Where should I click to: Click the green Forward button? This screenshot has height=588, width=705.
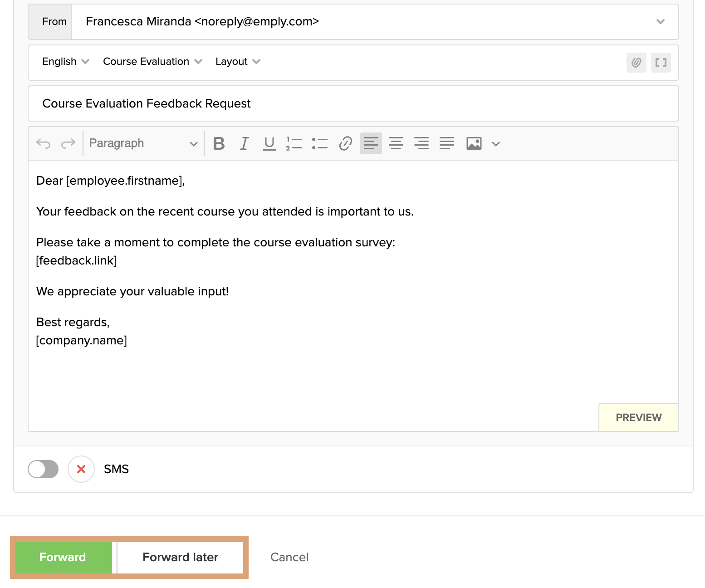tap(63, 557)
